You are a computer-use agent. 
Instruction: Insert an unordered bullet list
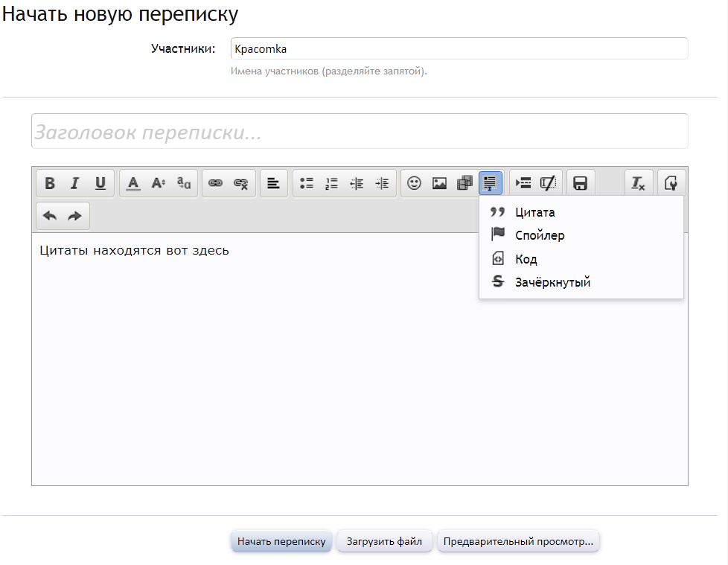tap(307, 183)
